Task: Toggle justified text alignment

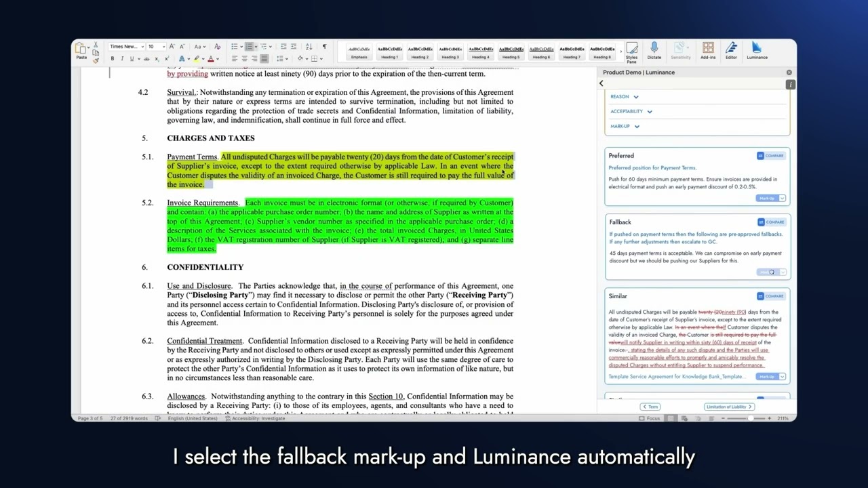Action: [x=264, y=59]
